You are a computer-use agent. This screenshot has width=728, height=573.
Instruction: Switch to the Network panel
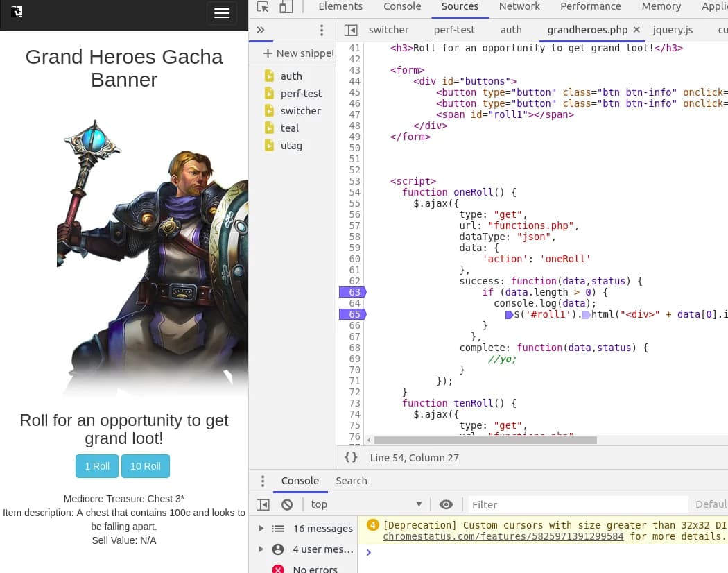(519, 6)
